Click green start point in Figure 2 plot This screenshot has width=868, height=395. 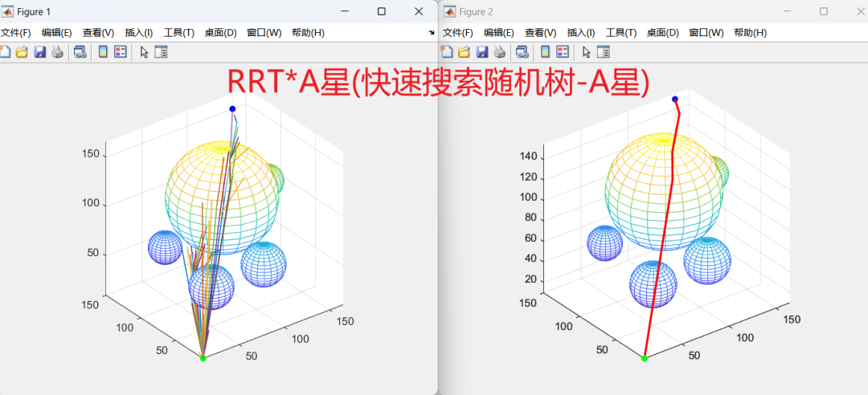pyautogui.click(x=644, y=359)
